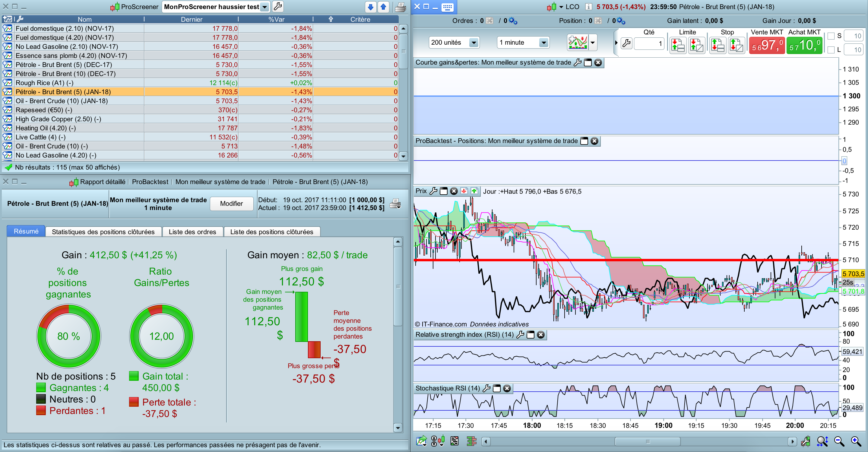This screenshot has width=868, height=452.
Task: Expand the 200 unités dropdown
Action: coord(474,43)
